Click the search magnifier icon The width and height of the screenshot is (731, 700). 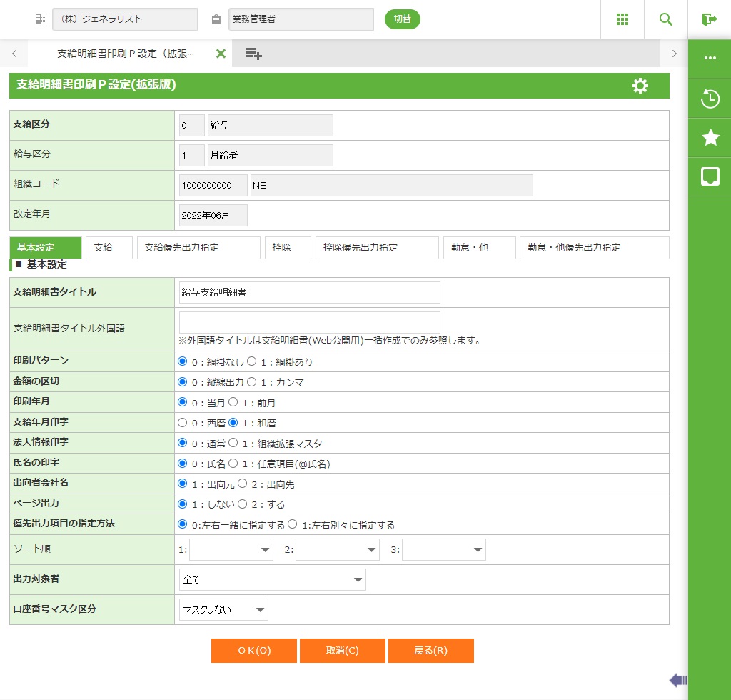click(666, 19)
